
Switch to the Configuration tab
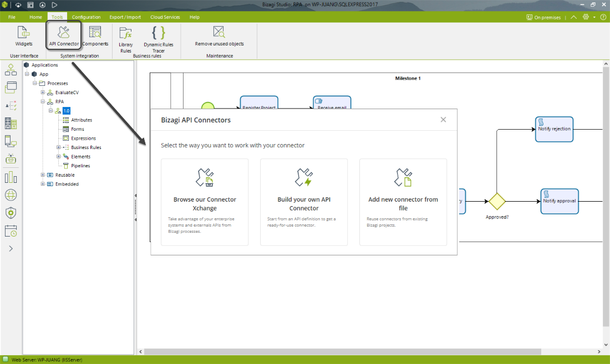87,17
